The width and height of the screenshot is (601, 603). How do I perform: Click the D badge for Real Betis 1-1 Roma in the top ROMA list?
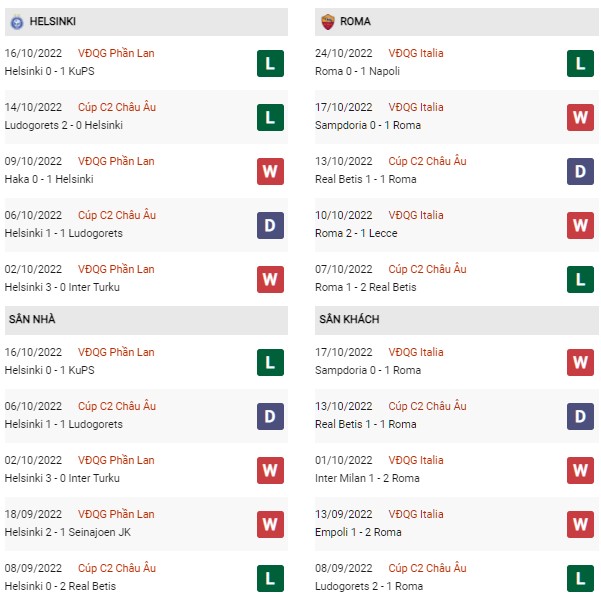point(580,172)
